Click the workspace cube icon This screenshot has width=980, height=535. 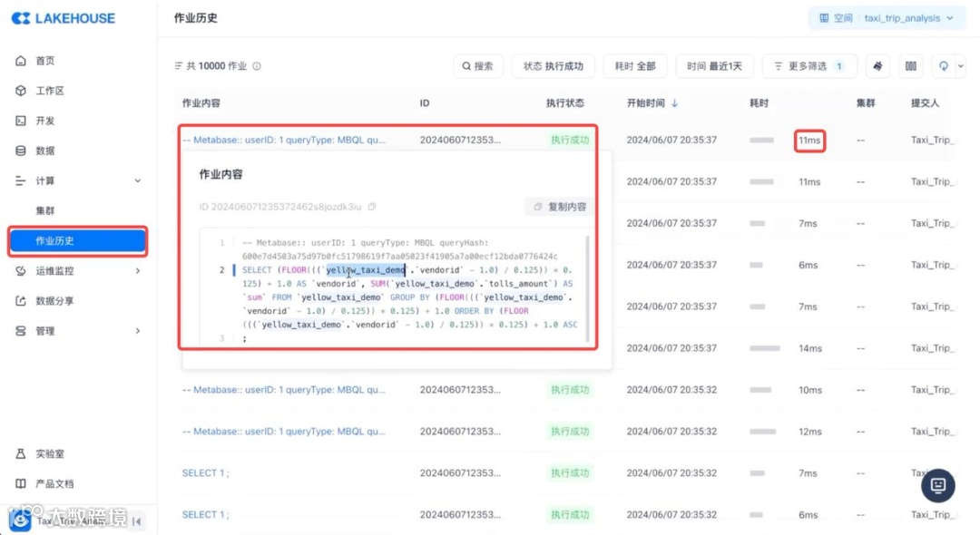coord(21,91)
